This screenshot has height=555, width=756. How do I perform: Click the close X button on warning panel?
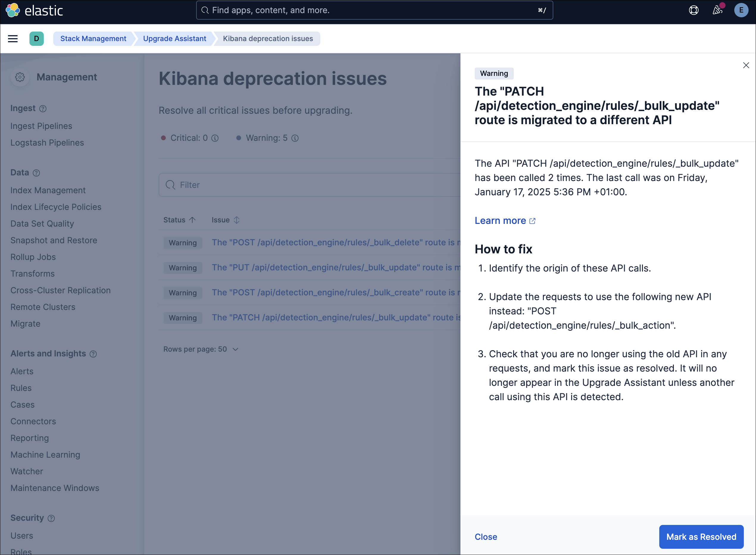(x=746, y=65)
